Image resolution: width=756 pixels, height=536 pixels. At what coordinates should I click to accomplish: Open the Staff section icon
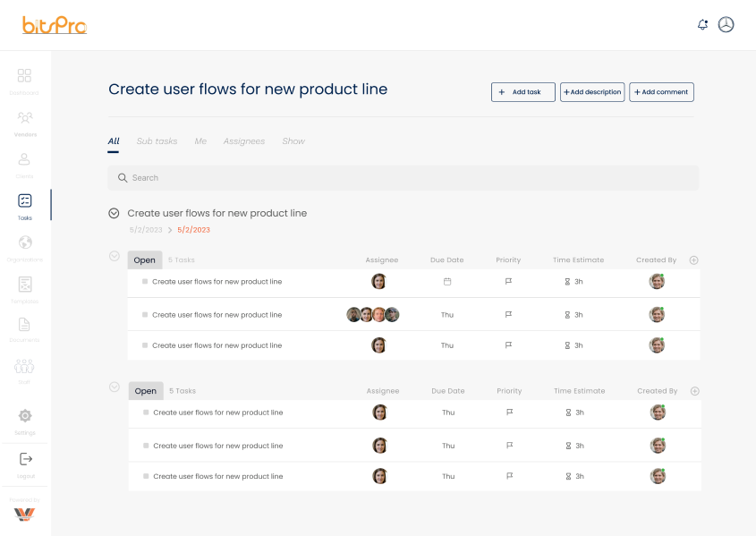tap(24, 367)
